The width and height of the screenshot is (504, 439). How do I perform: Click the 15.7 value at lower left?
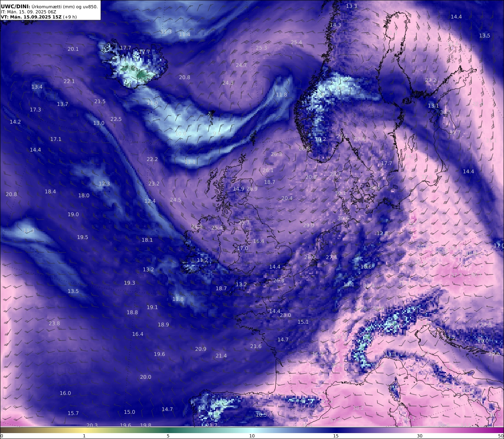73,413
